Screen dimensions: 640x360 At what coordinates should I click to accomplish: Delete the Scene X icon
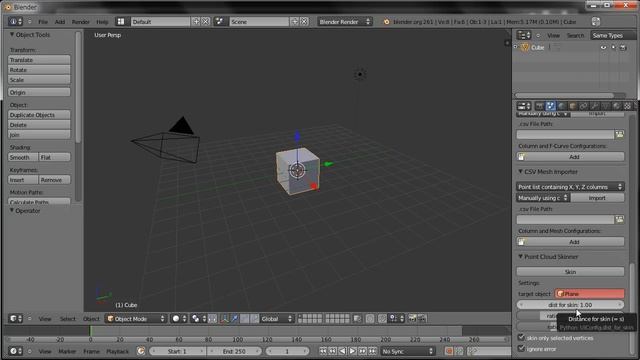[304, 22]
